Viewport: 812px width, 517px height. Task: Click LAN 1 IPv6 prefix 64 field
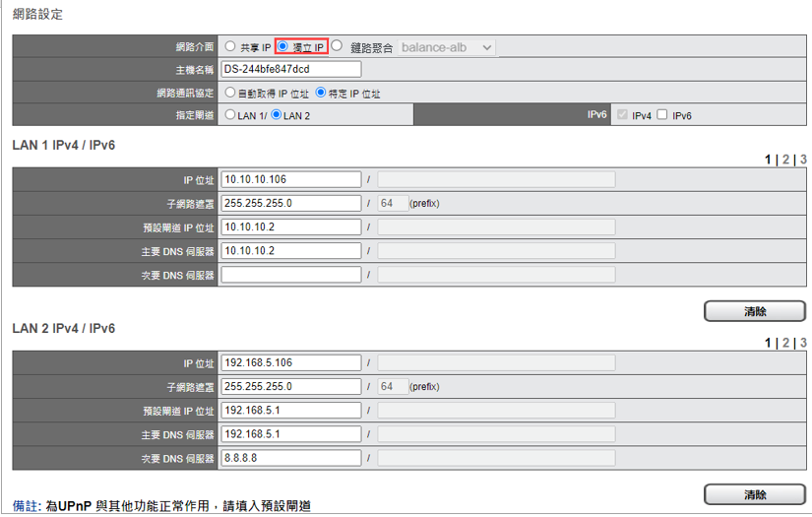[393, 203]
